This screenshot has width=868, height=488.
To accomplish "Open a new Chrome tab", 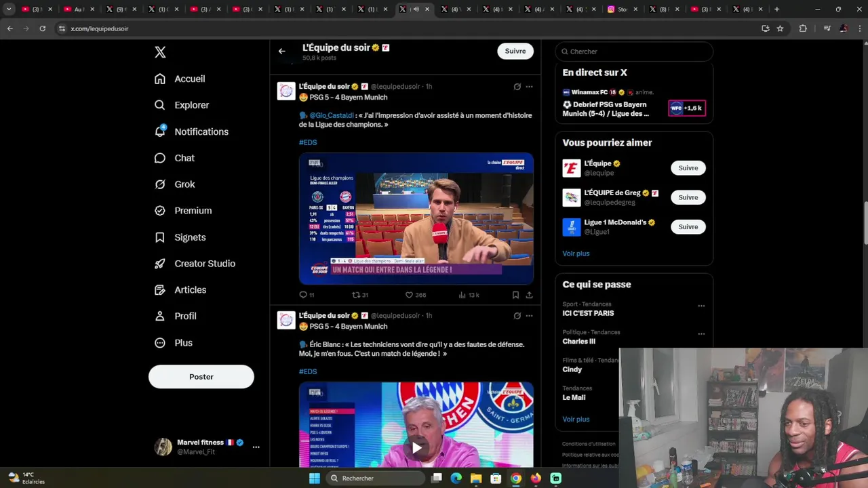I will click(x=776, y=9).
